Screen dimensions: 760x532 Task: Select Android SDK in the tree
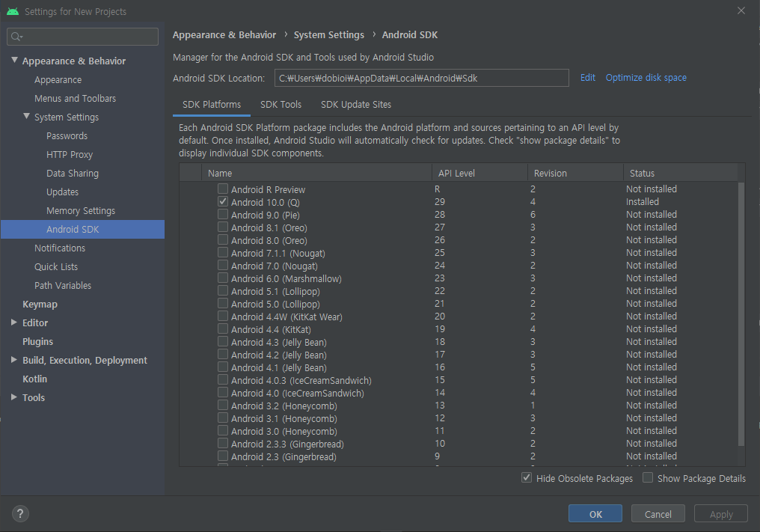point(82,230)
